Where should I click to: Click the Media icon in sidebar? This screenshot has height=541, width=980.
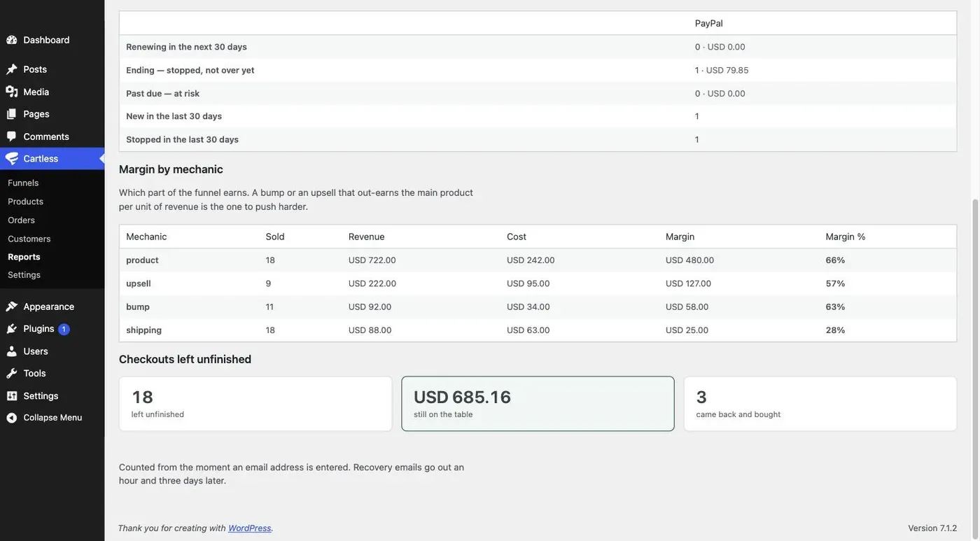tap(12, 92)
